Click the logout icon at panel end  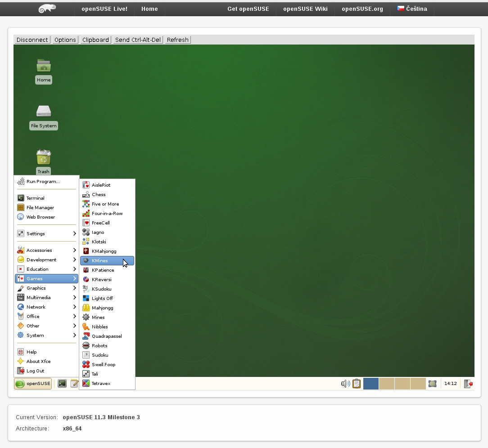(468, 384)
